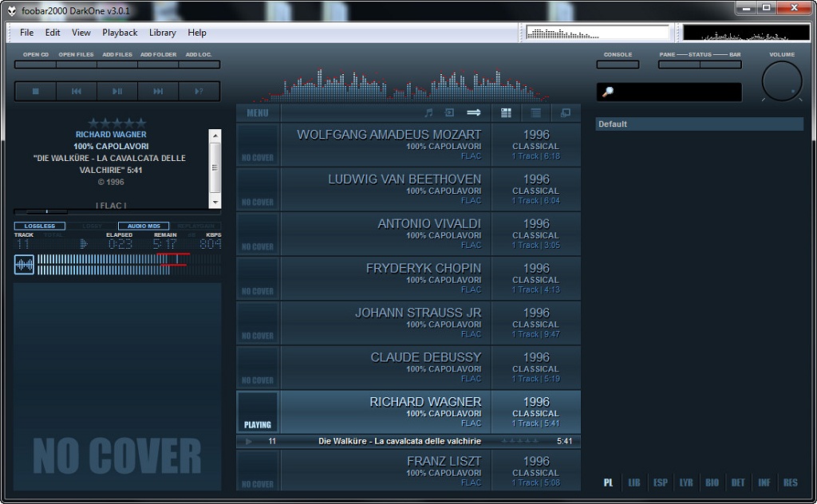Open the playlist MENU dropdown
The width and height of the screenshot is (817, 504).
258,113
